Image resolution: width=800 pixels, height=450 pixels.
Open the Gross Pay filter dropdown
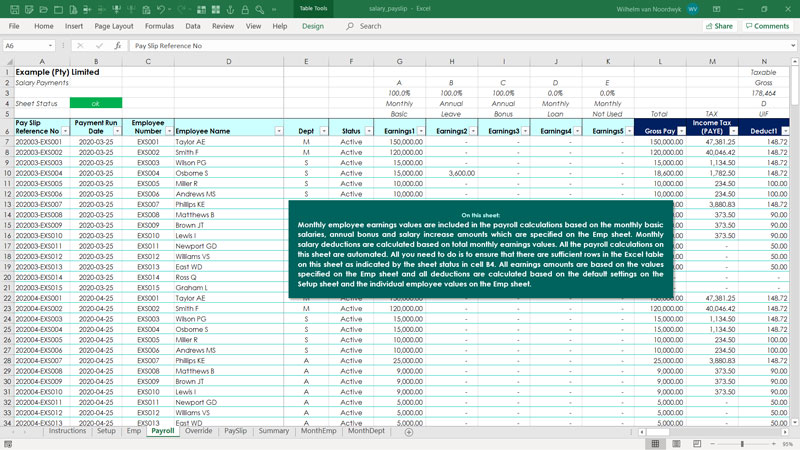click(x=681, y=131)
